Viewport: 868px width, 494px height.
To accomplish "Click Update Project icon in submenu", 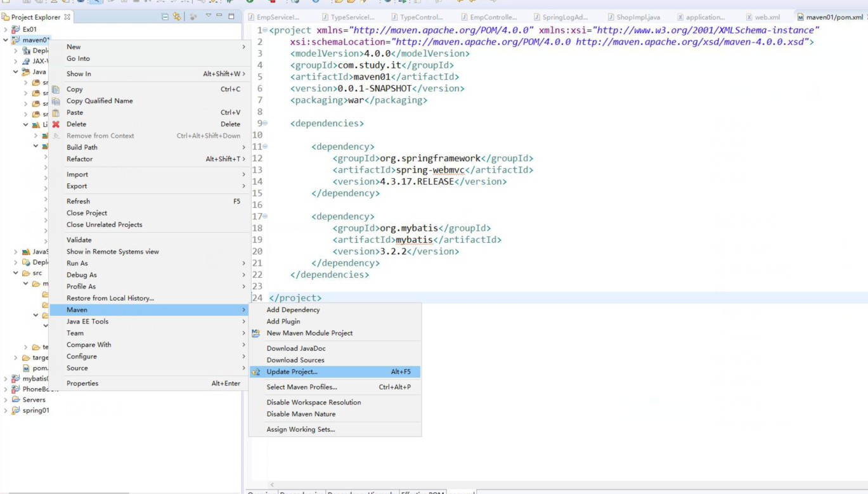I will pos(256,372).
